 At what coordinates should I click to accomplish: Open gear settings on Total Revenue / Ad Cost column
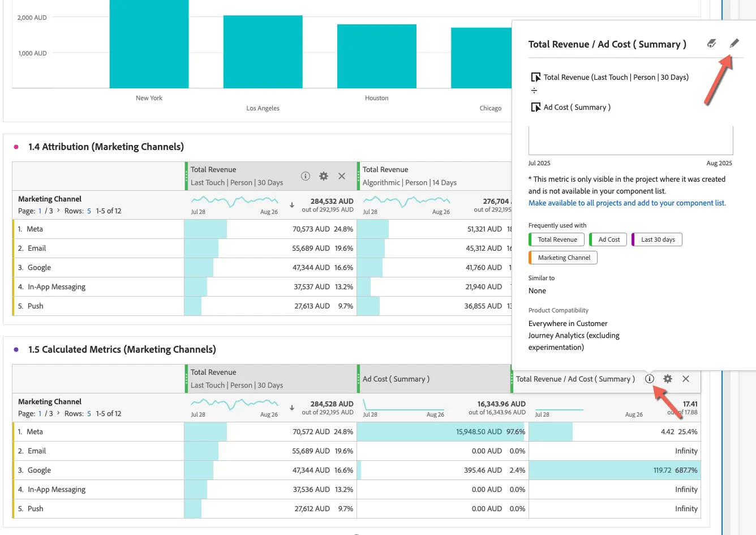(x=668, y=379)
